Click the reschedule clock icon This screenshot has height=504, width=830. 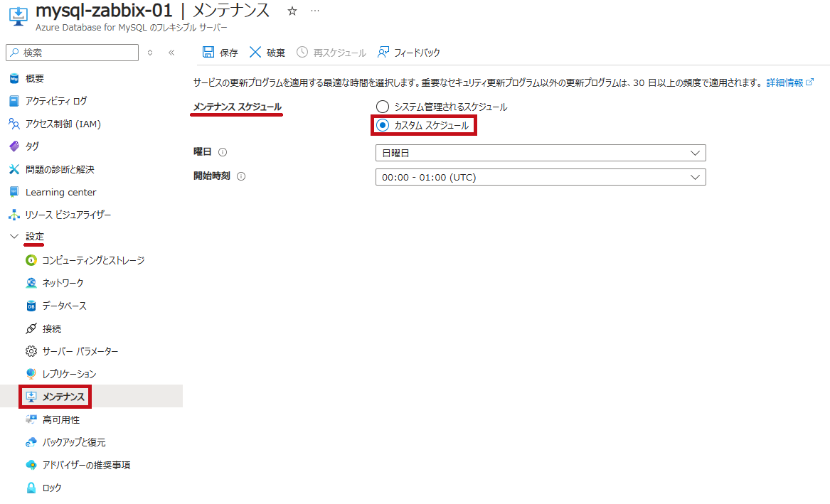pyautogui.click(x=302, y=52)
